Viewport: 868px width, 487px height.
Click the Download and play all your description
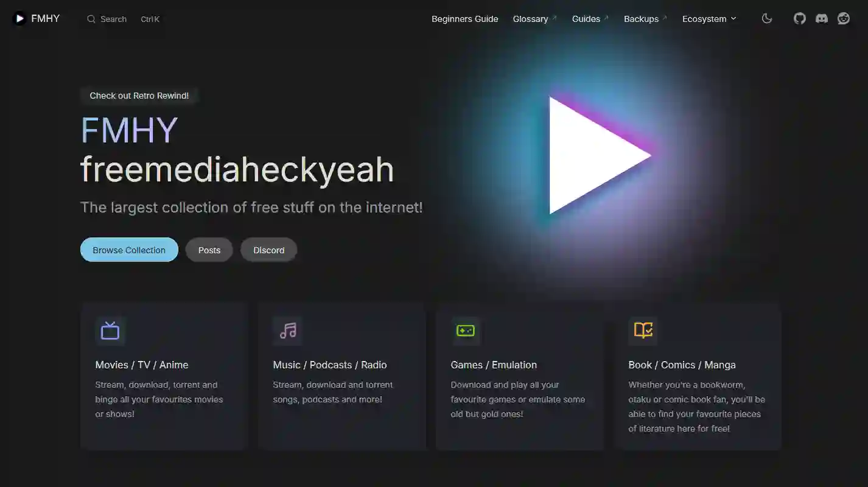[x=518, y=399]
